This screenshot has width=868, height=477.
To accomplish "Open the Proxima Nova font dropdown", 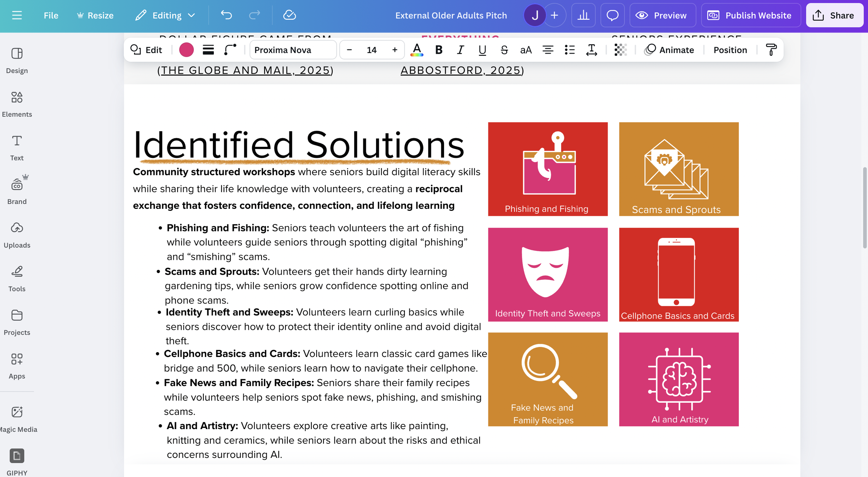I will coord(293,50).
